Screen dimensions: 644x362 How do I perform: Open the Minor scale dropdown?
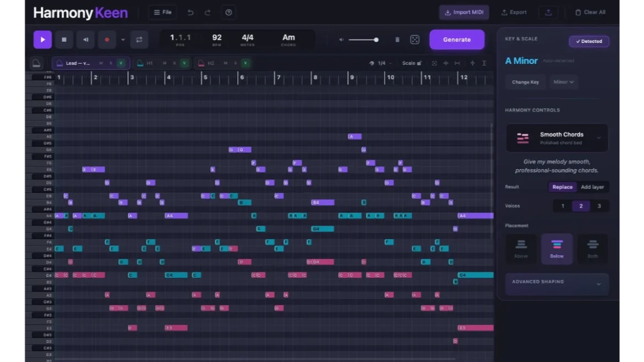point(564,82)
